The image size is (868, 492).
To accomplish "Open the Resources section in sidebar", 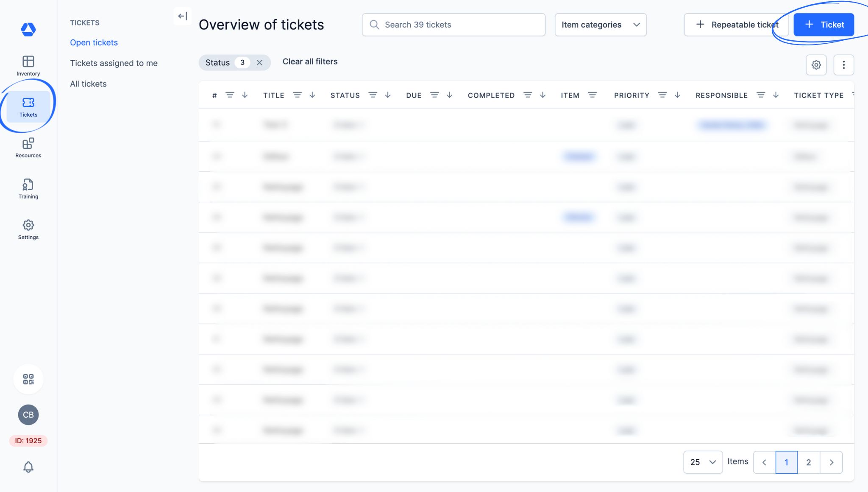I will (28, 148).
